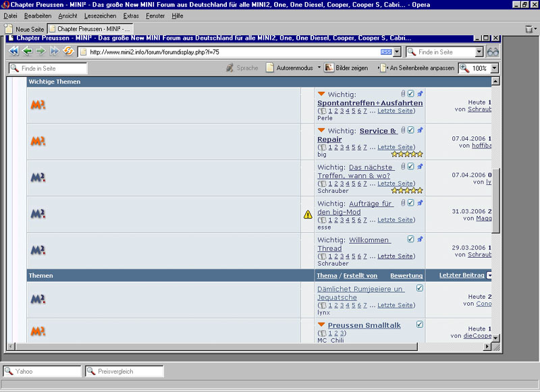Click the Rewind navigation button
This screenshot has height=392, width=540.
[13, 51]
